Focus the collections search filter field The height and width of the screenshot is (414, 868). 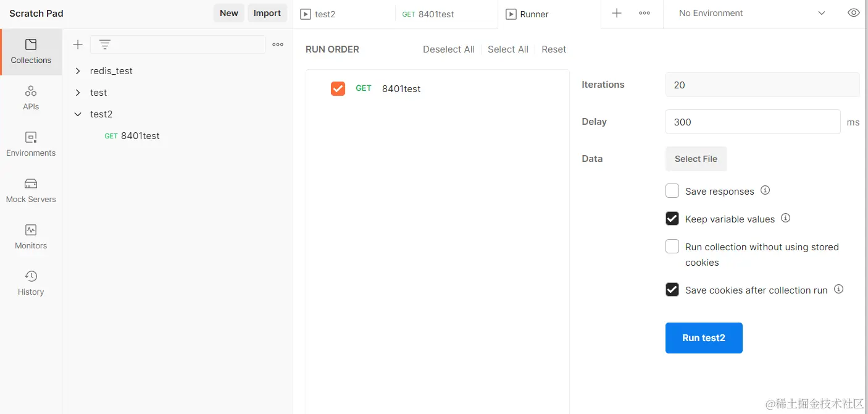click(178, 44)
